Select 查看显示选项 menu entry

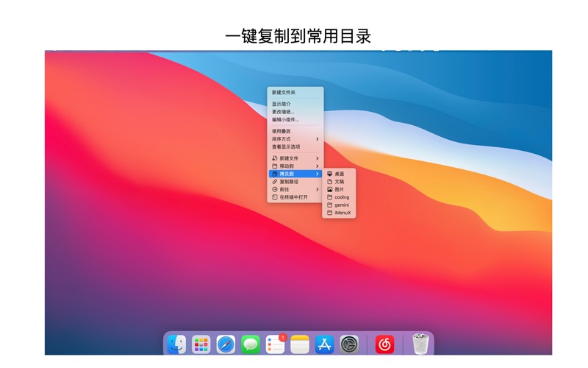[x=295, y=146]
